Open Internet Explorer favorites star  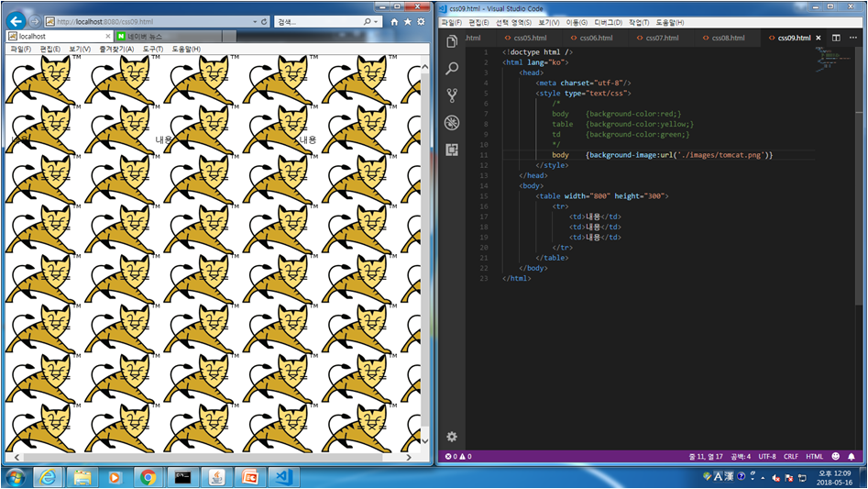coord(408,22)
